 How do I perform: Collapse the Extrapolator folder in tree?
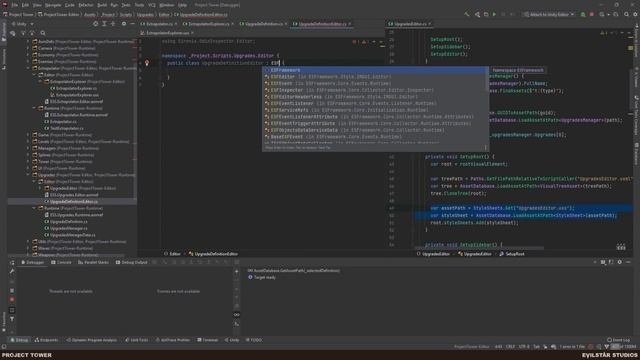pyautogui.click(x=28, y=68)
